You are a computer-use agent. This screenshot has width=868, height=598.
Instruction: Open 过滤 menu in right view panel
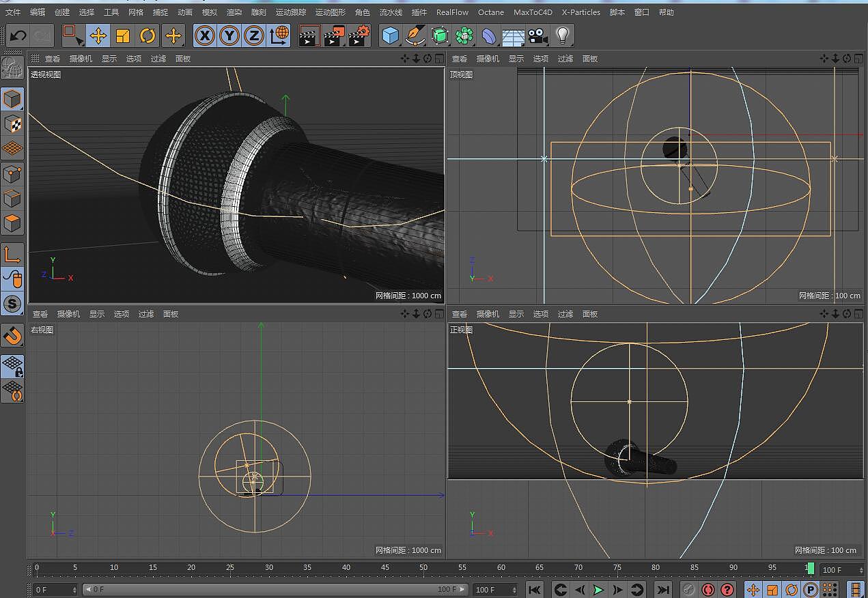(146, 314)
